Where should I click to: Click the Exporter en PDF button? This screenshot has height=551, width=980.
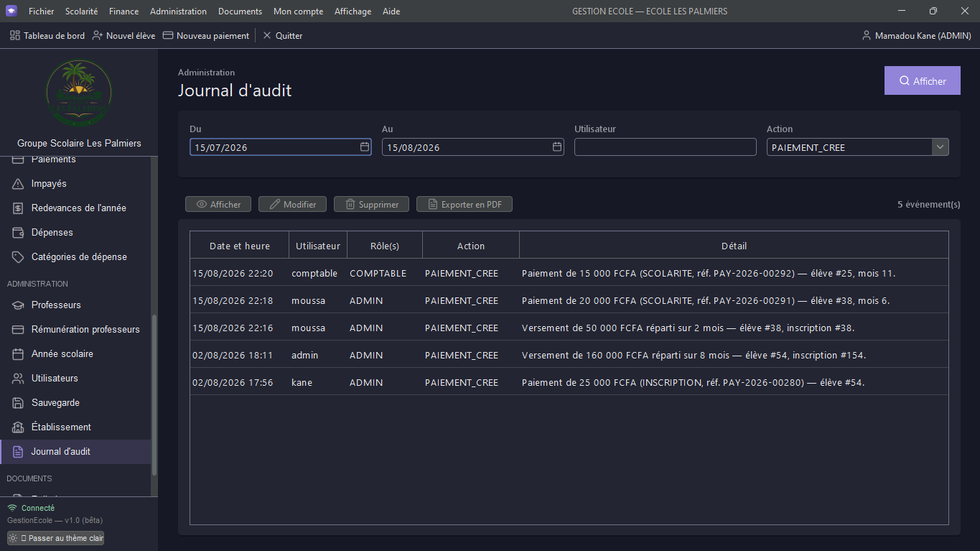click(x=465, y=205)
